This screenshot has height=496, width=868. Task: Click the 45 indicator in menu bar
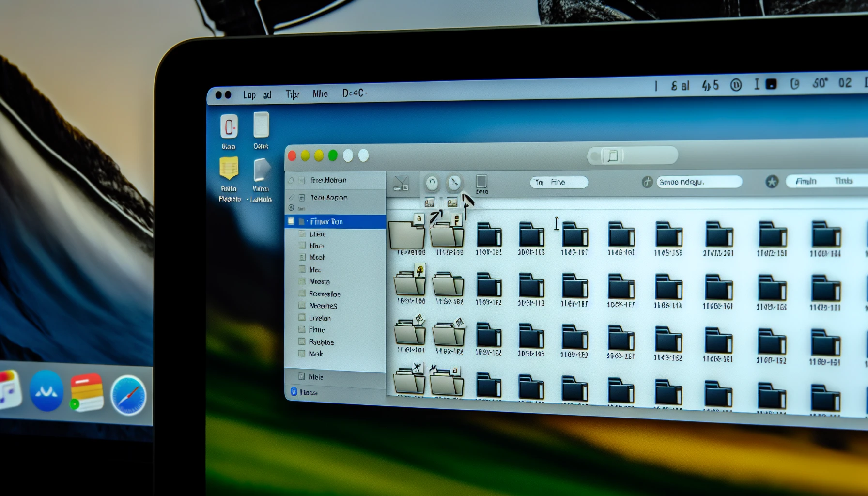(711, 86)
